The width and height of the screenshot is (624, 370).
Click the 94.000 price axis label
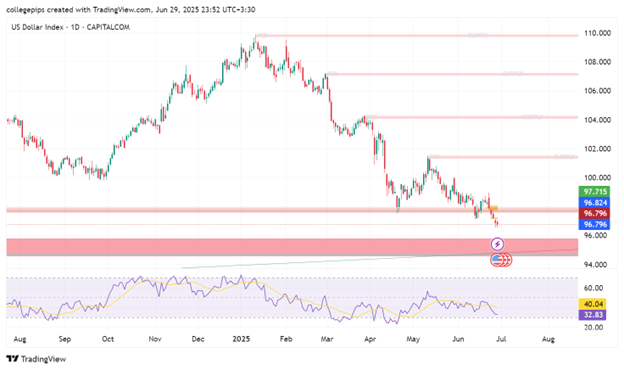(596, 265)
